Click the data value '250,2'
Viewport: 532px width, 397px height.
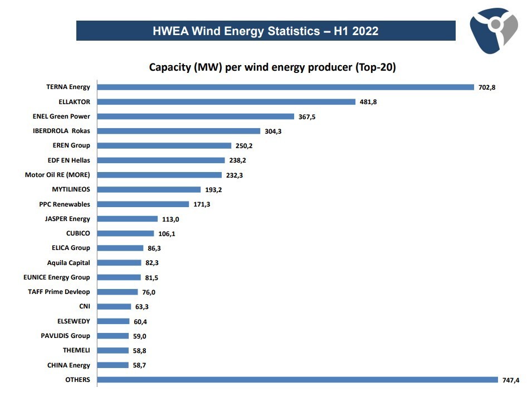244,146
